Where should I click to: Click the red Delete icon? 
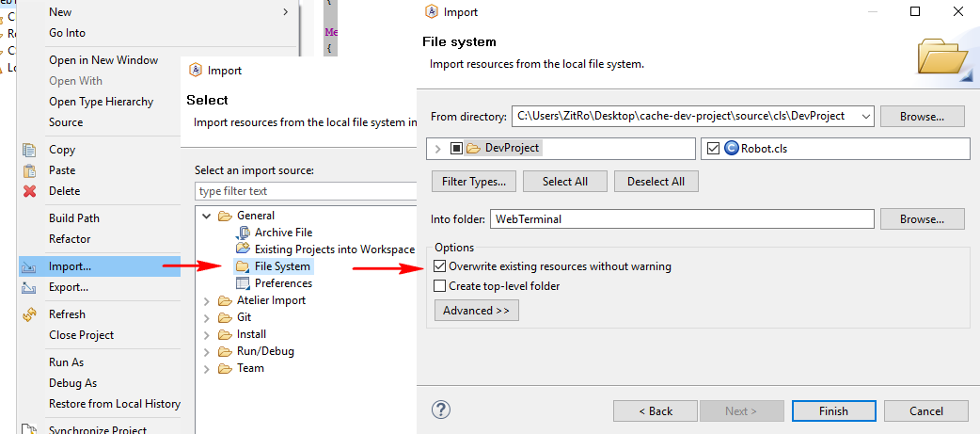tap(29, 191)
